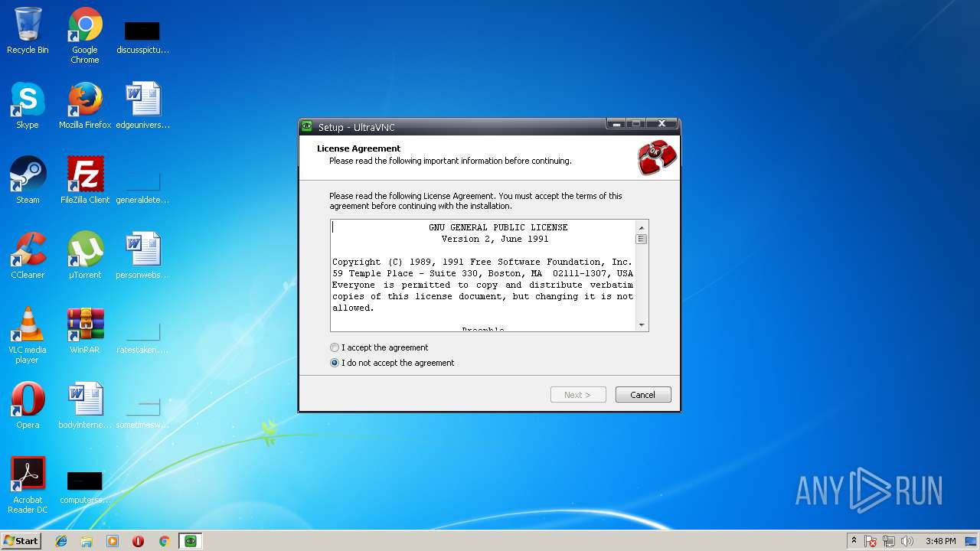Click the Action Center flag tray icon
The height and width of the screenshot is (551, 980).
(x=871, y=541)
